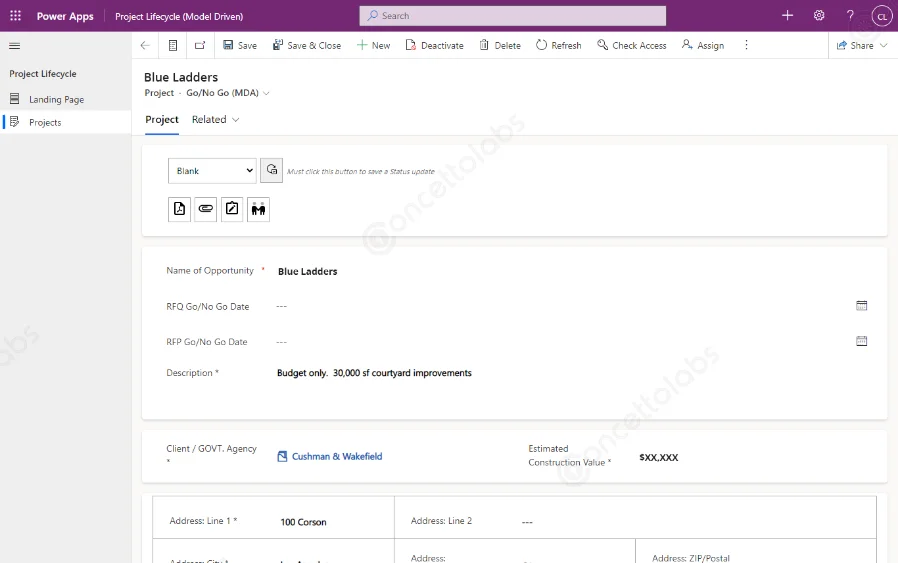Click the paperclip attachment icon button
This screenshot has width=898, height=563.
tap(205, 209)
